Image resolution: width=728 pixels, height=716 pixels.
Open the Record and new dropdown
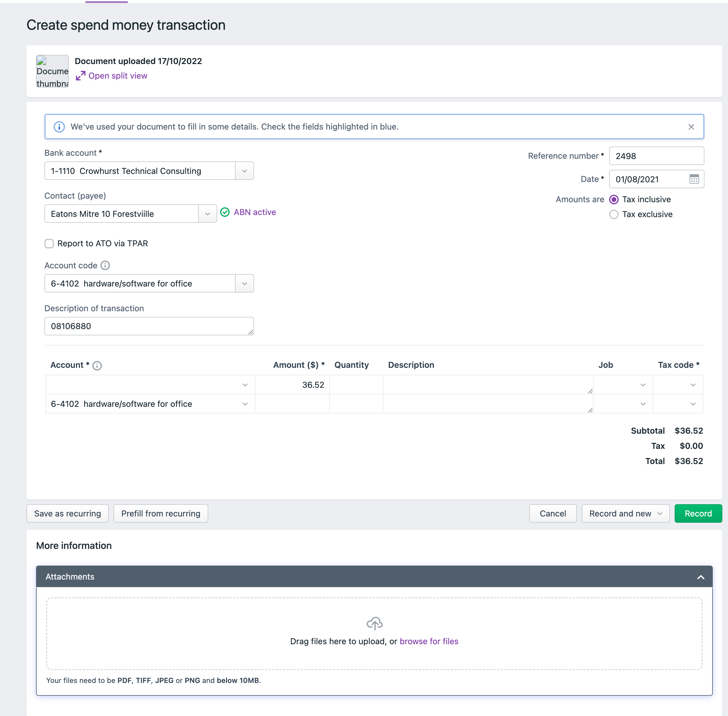click(659, 513)
